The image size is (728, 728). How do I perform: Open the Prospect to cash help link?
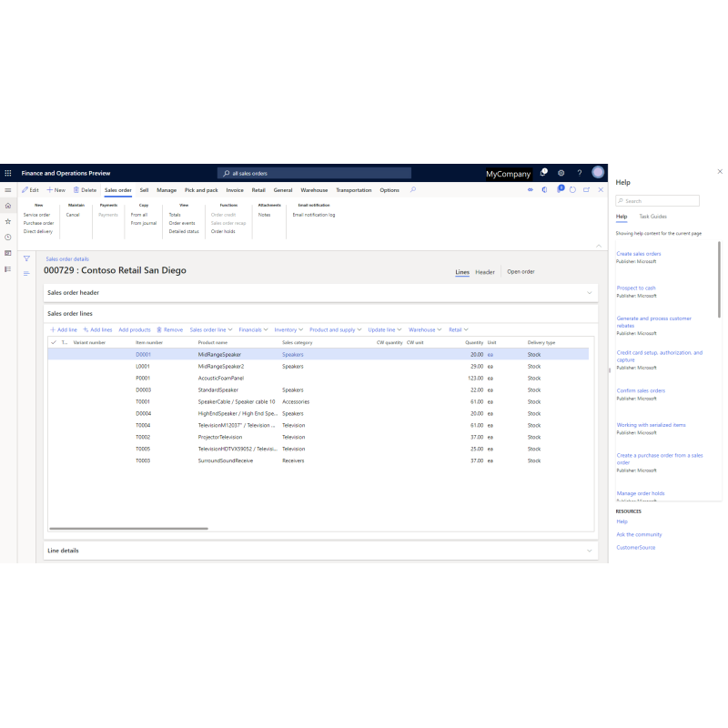(635, 288)
